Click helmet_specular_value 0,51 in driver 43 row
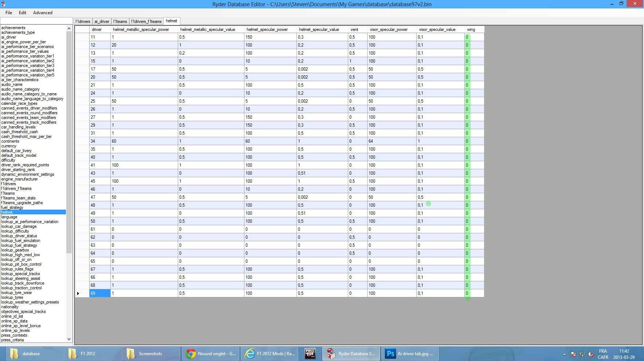 [x=322, y=173]
